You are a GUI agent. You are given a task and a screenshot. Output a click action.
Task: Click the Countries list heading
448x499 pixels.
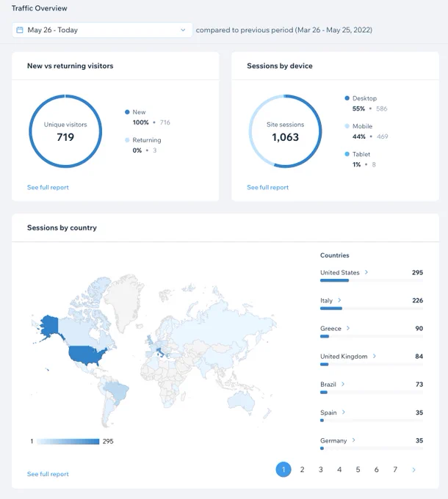[x=335, y=255]
